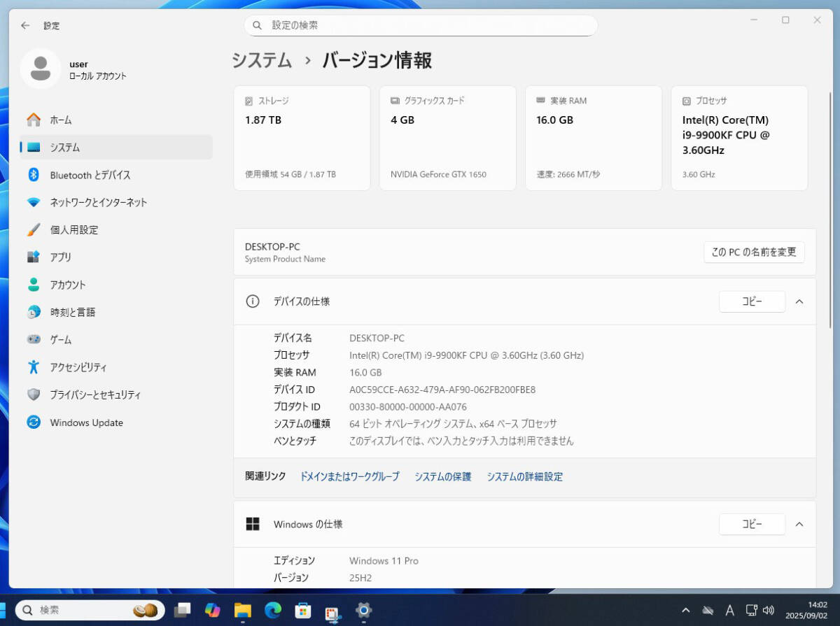This screenshot has height=626, width=840.
Task: Open the アクセシビリティ settings section
Action: 78,367
